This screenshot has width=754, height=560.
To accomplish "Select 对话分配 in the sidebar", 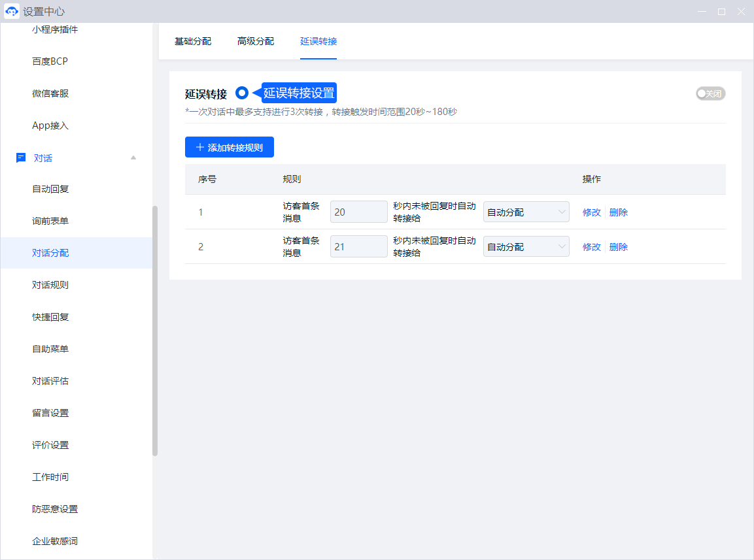I will coord(76,253).
